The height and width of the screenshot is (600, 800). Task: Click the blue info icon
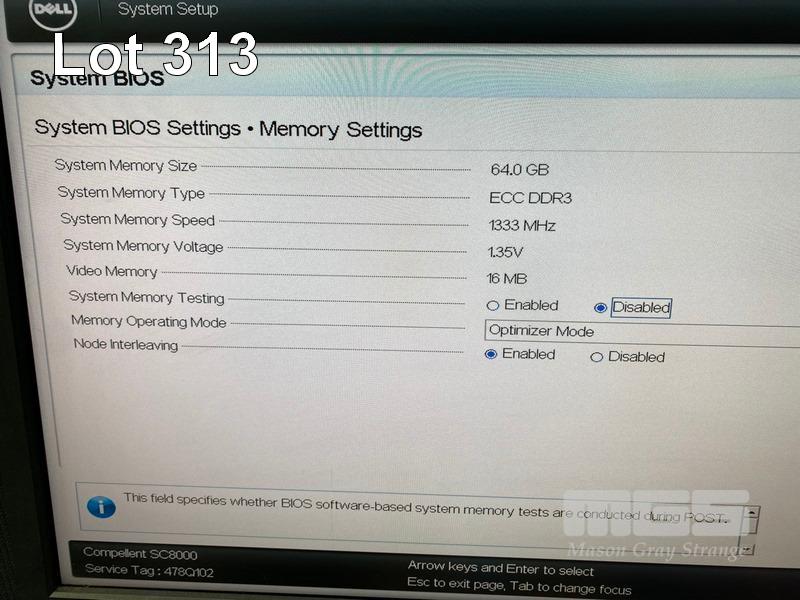(101, 507)
